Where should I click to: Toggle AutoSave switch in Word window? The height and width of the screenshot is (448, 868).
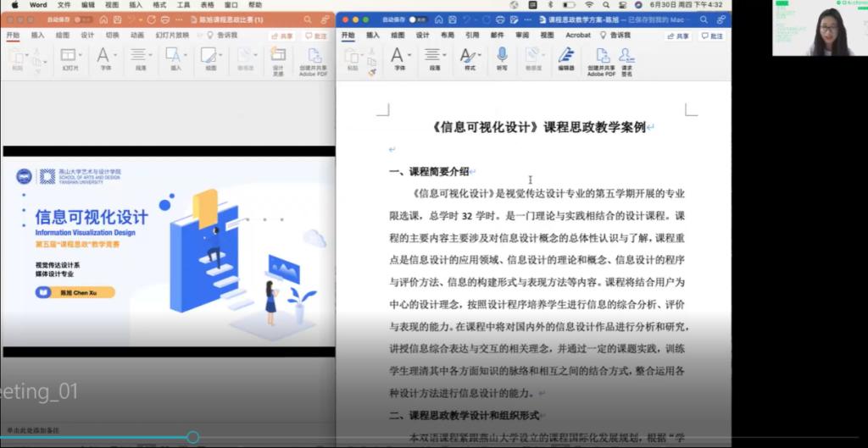[416, 19]
